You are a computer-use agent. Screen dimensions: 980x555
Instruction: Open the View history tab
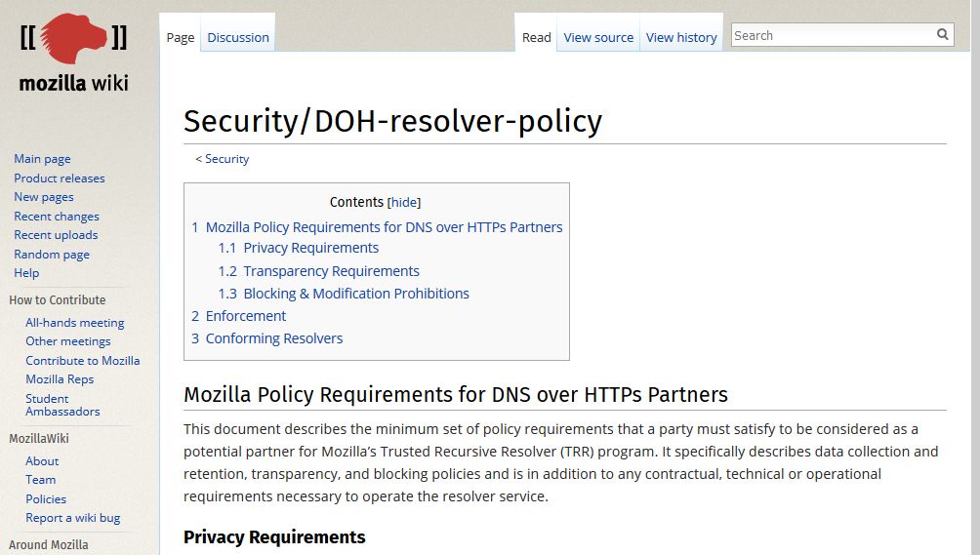click(x=681, y=38)
